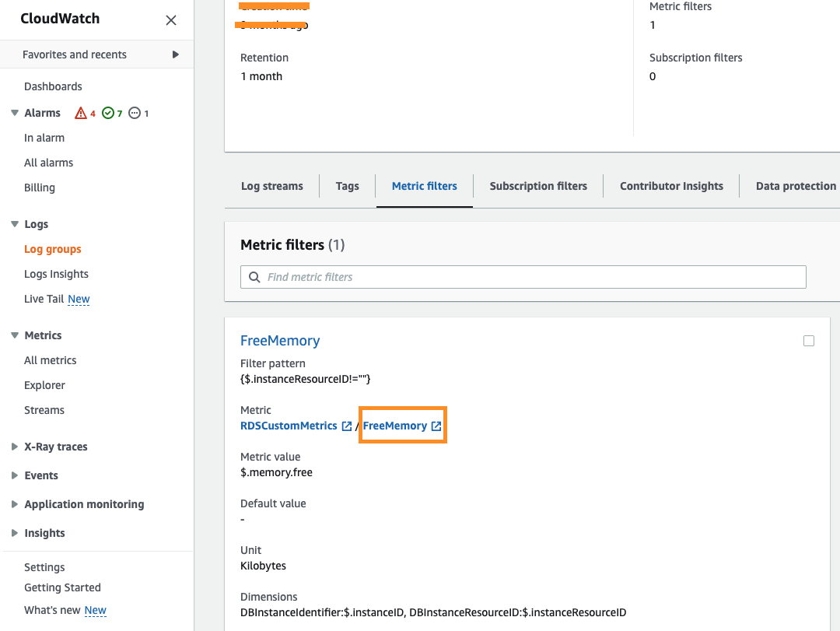Select the FreeMemory filter checkbox
The width and height of the screenshot is (840, 631).
[809, 341]
